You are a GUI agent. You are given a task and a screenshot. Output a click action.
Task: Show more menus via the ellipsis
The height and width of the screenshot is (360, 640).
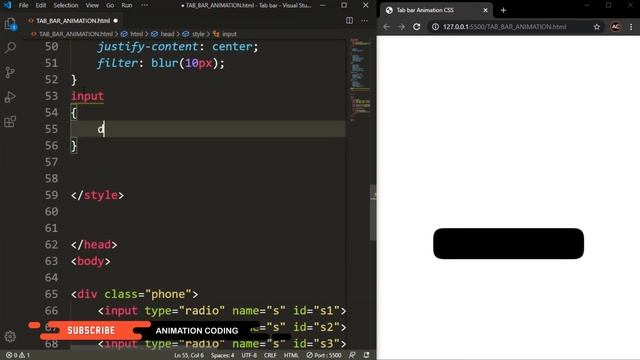pyautogui.click(x=144, y=5)
